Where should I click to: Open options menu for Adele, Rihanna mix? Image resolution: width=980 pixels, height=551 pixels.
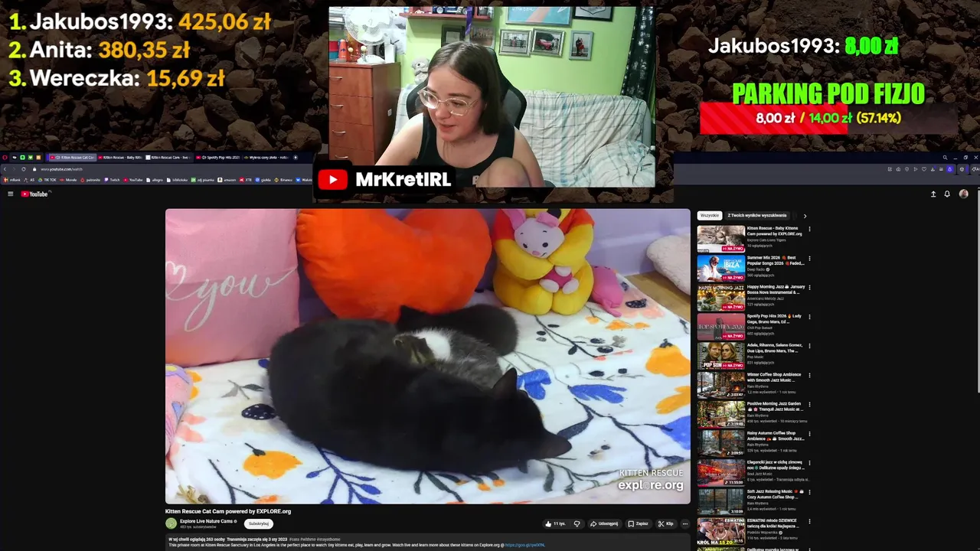[809, 345]
